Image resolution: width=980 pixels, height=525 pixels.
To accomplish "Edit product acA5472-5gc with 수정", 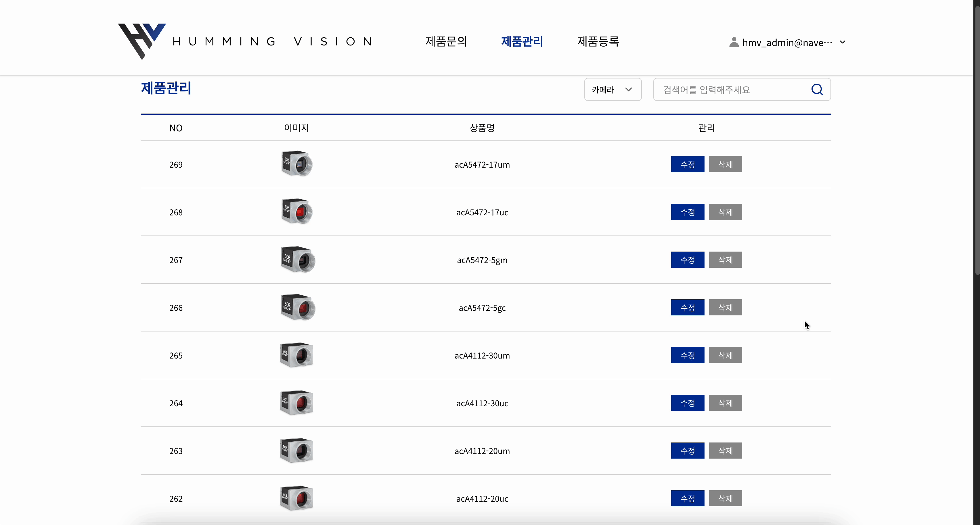I will [687, 307].
